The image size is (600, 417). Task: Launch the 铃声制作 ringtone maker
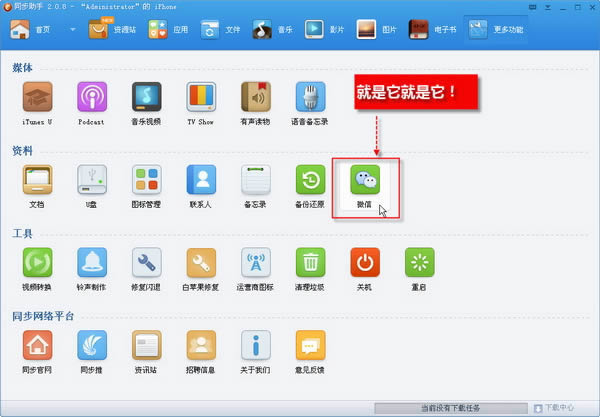(92, 264)
